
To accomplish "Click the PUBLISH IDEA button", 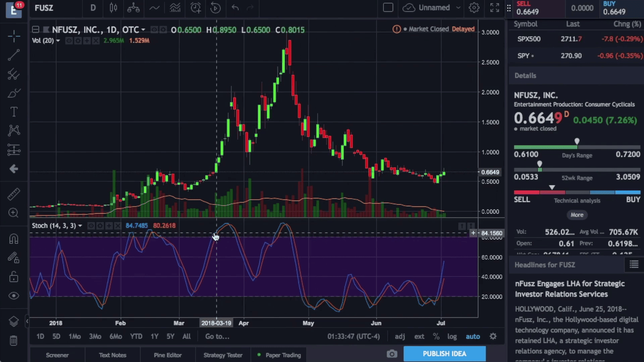I will click(x=444, y=354).
